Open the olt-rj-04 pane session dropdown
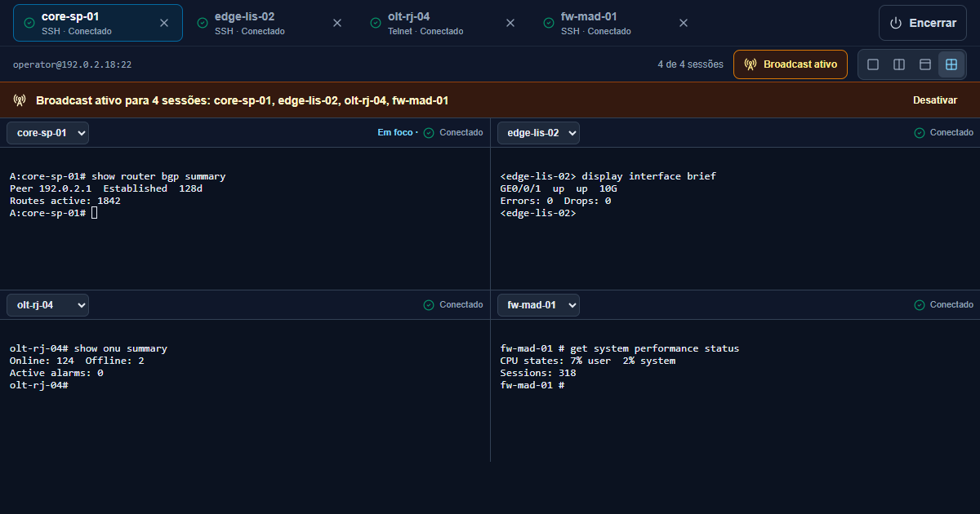Screen dimensions: 980x514 point(47,304)
